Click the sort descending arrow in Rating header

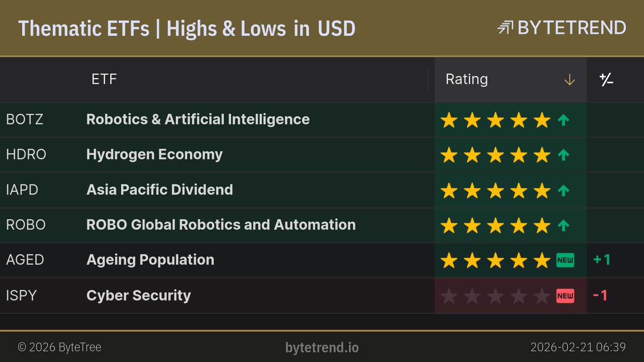570,80
